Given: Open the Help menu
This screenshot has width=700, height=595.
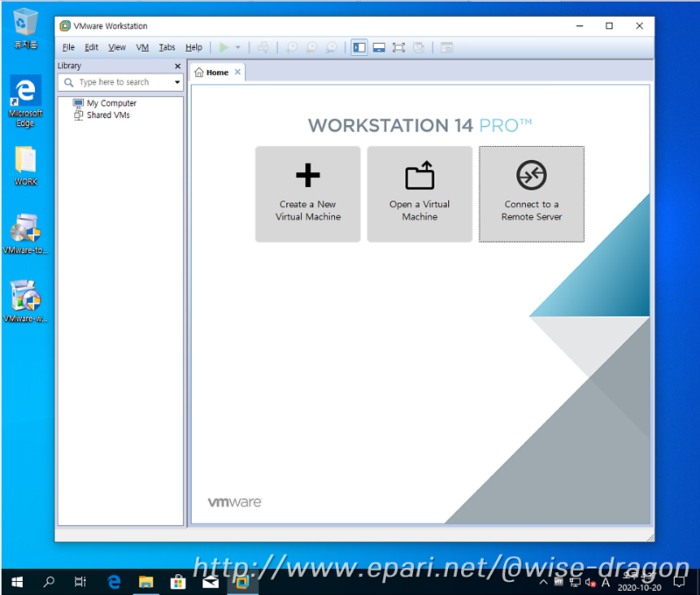Looking at the screenshot, I should pos(193,47).
